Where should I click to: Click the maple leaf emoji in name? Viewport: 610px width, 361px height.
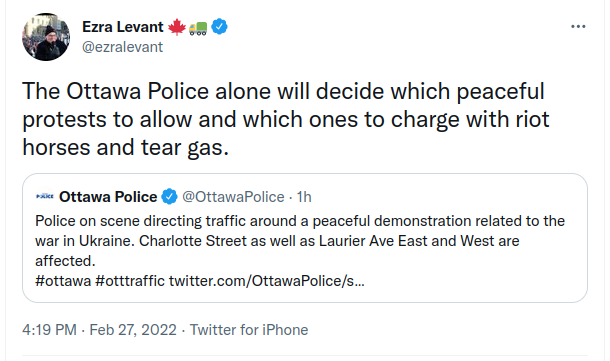click(x=177, y=27)
